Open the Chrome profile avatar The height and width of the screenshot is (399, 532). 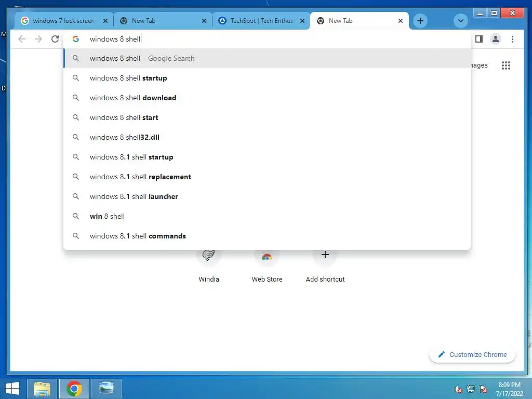tap(495, 39)
